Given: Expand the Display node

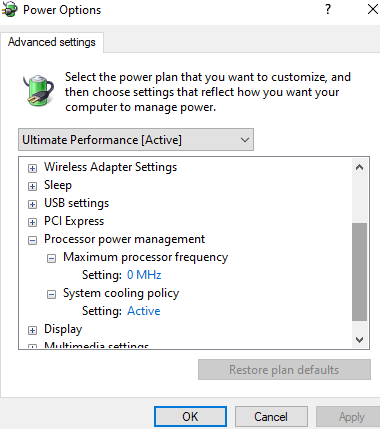Looking at the screenshot, I should click(32, 330).
